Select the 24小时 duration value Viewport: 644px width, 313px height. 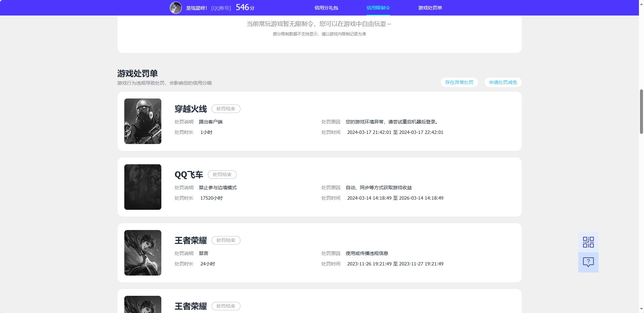tap(207, 264)
